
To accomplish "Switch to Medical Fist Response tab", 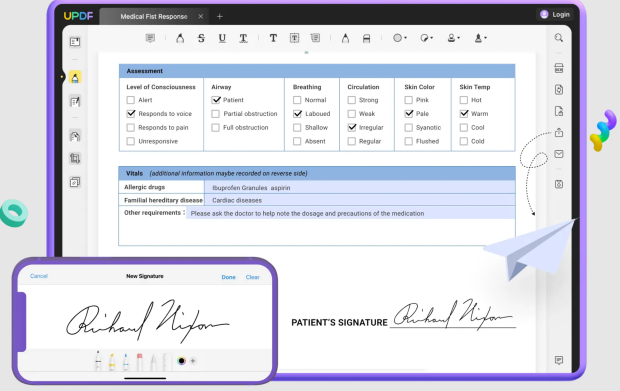I will (x=153, y=17).
